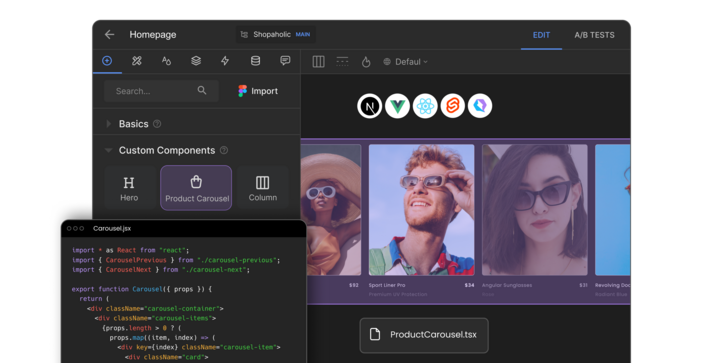Open the database data tab
705x363 pixels.
tap(255, 61)
